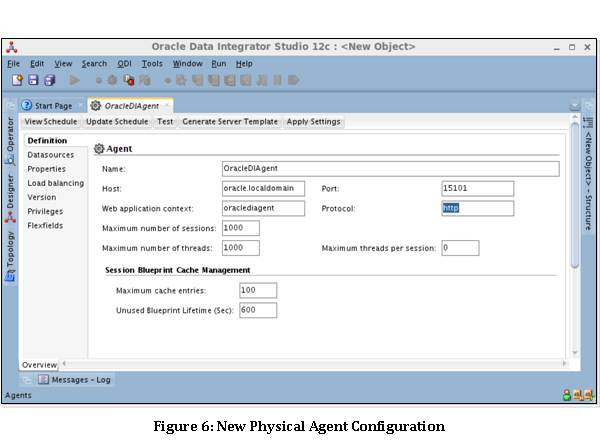Open the tab list dropdown arrow
This screenshot has width=600, height=443.
click(574, 105)
